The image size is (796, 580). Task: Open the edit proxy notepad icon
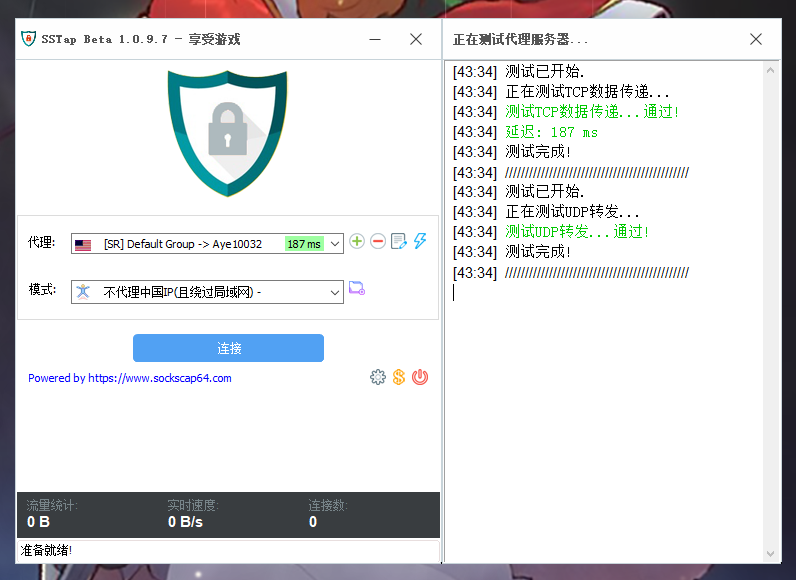point(399,242)
